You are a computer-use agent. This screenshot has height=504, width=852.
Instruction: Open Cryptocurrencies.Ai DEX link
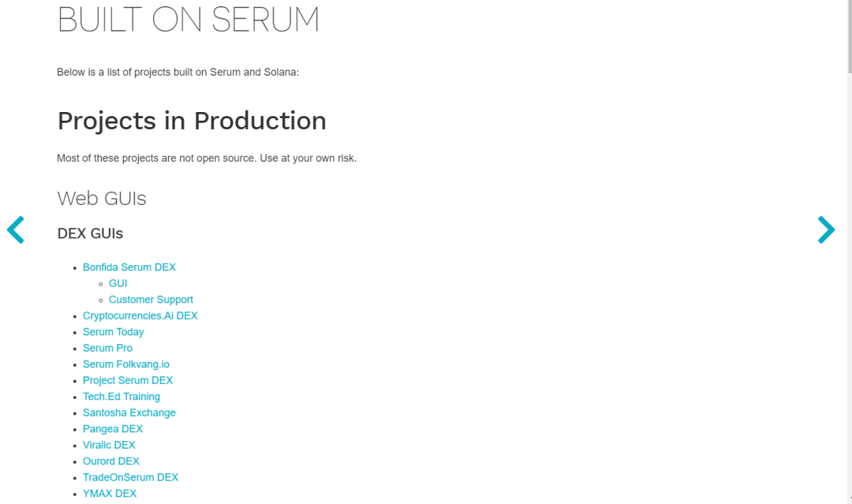click(x=140, y=315)
